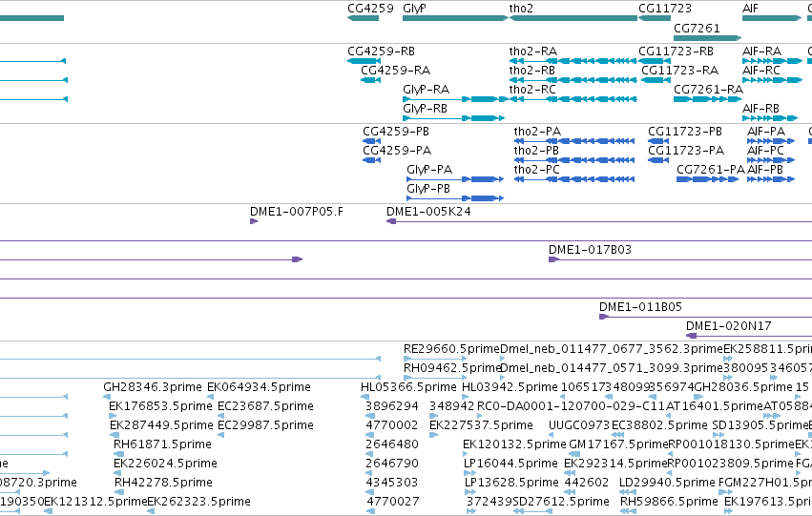
Task: Click EST RE29660.5prime
Action: pos(435,358)
